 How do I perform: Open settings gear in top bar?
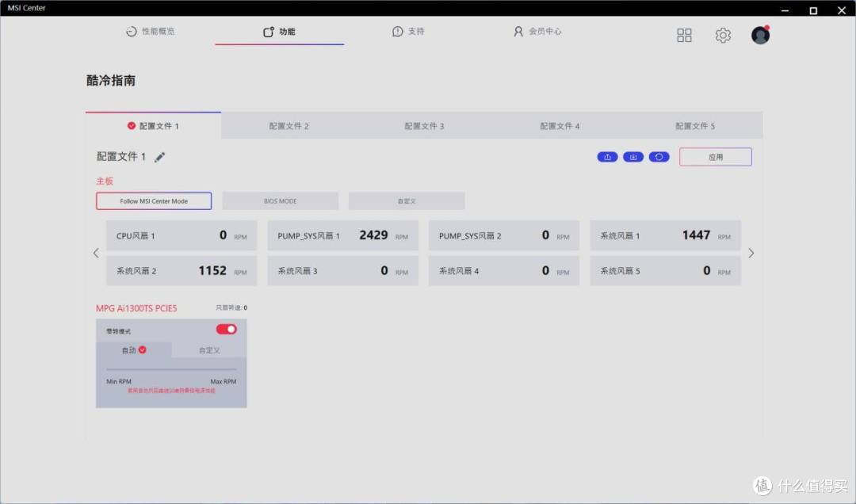[723, 36]
